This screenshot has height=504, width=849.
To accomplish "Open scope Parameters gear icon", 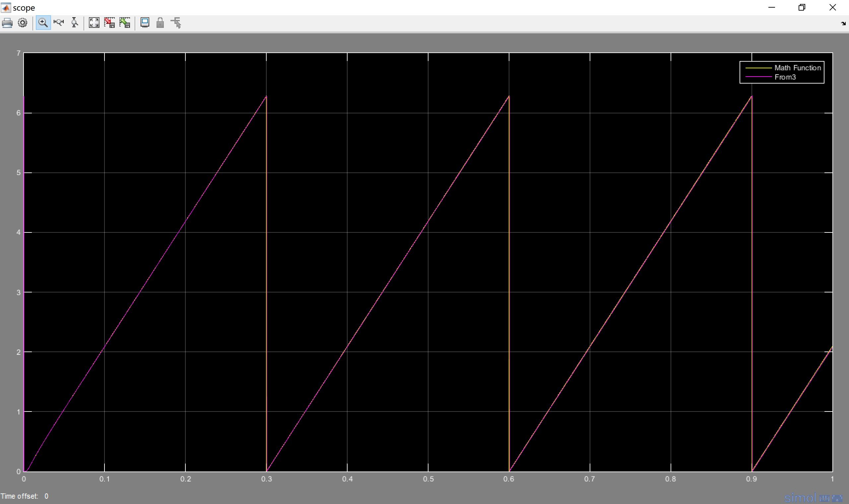I will pyautogui.click(x=23, y=23).
